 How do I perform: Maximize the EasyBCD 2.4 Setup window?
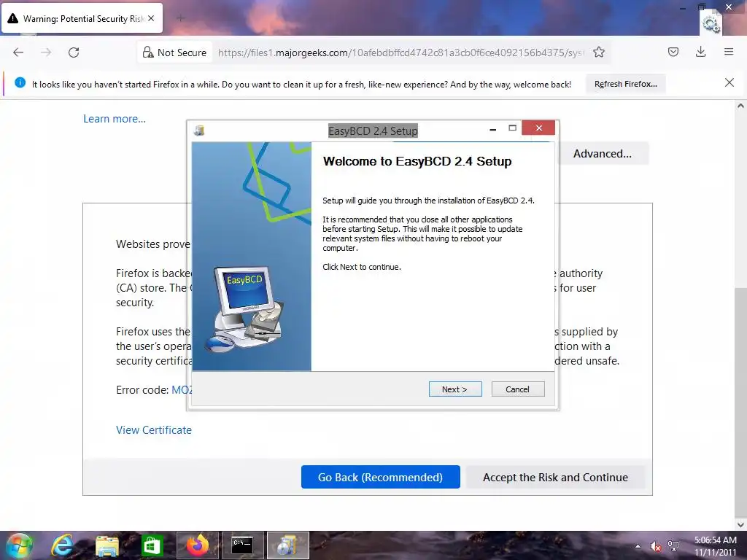tap(513, 128)
